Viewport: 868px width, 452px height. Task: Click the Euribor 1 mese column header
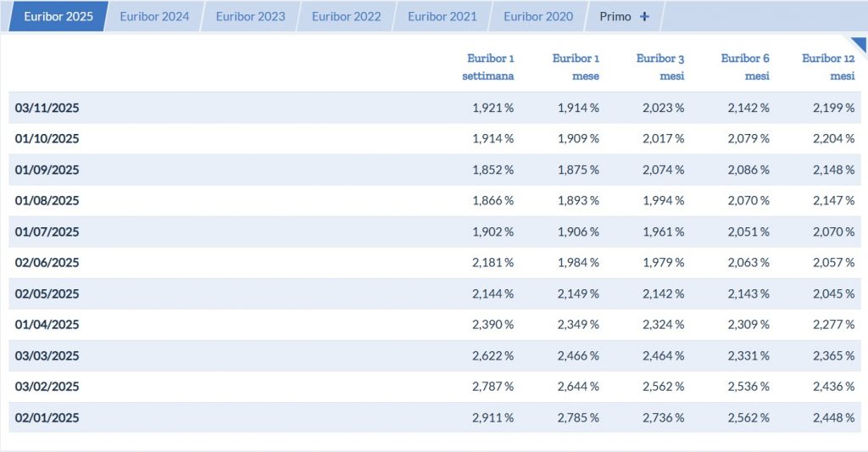click(576, 67)
